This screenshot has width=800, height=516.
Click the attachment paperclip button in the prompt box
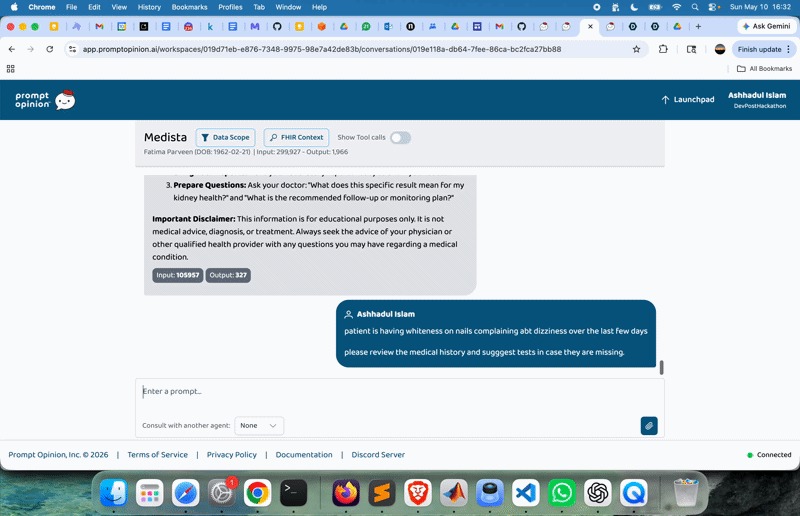coord(648,426)
